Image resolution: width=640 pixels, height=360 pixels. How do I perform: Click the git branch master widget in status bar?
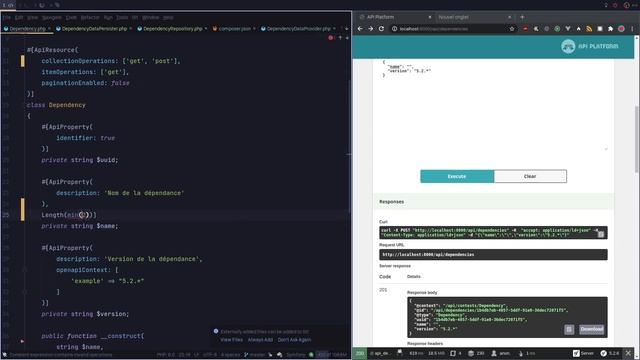pos(255,355)
